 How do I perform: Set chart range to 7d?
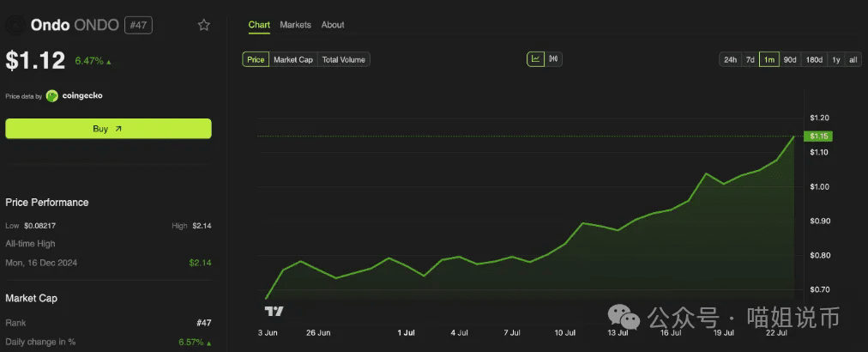pyautogui.click(x=750, y=59)
